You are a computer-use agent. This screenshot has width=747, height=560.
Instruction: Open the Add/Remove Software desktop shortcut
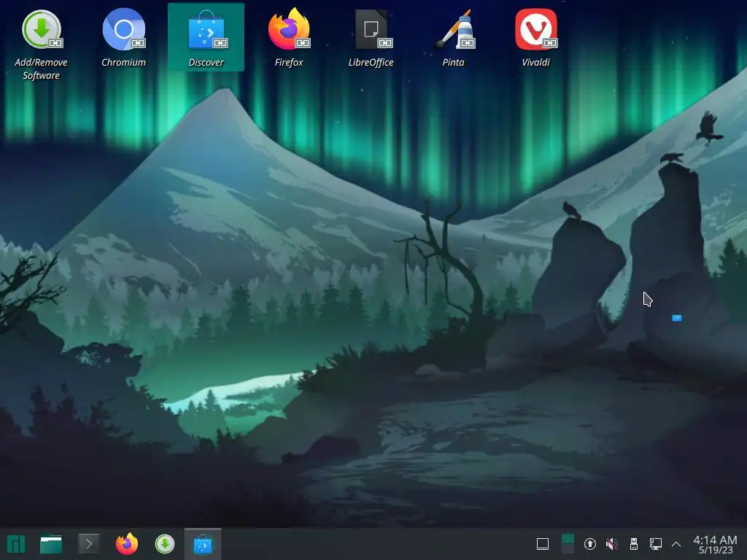pyautogui.click(x=42, y=45)
